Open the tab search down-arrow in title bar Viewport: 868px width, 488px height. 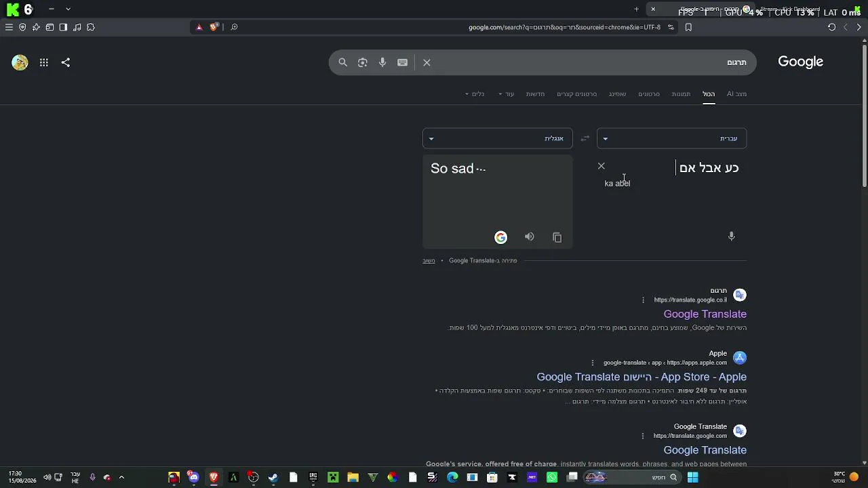68,9
